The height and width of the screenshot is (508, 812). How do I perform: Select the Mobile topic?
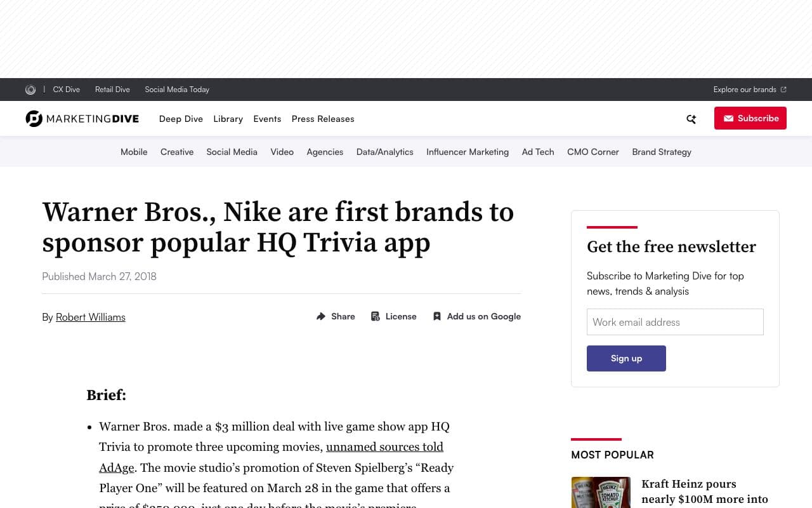pyautogui.click(x=134, y=152)
